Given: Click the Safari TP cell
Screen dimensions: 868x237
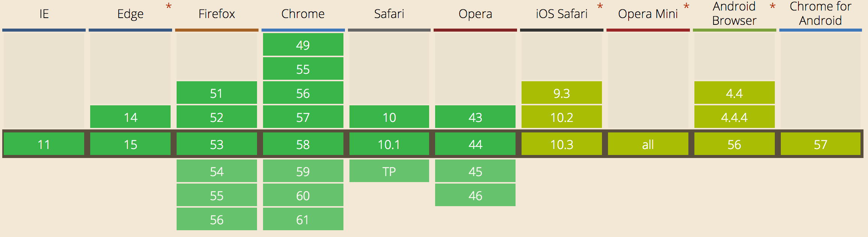Looking at the screenshot, I should pos(389,171).
